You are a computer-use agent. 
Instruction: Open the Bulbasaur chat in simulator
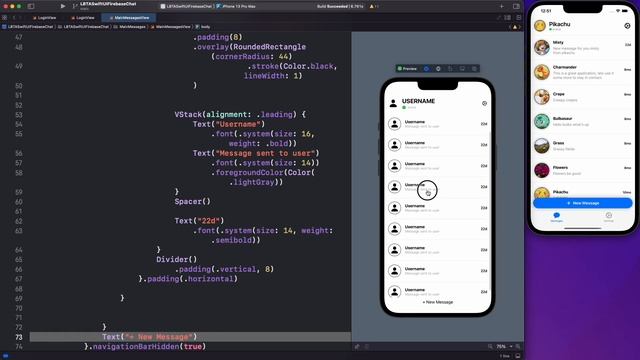(582, 121)
